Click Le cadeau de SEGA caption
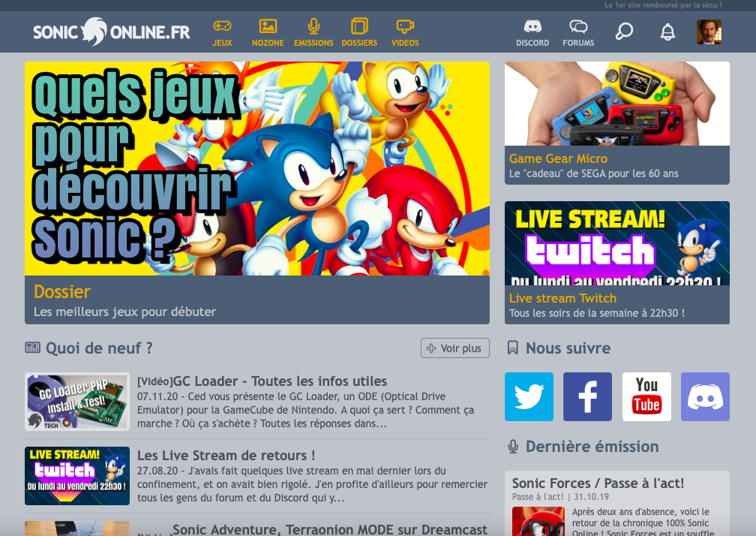 click(593, 173)
